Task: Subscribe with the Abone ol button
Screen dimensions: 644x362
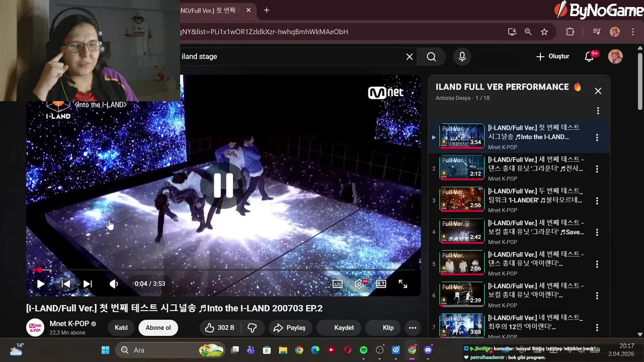Action: (x=158, y=328)
